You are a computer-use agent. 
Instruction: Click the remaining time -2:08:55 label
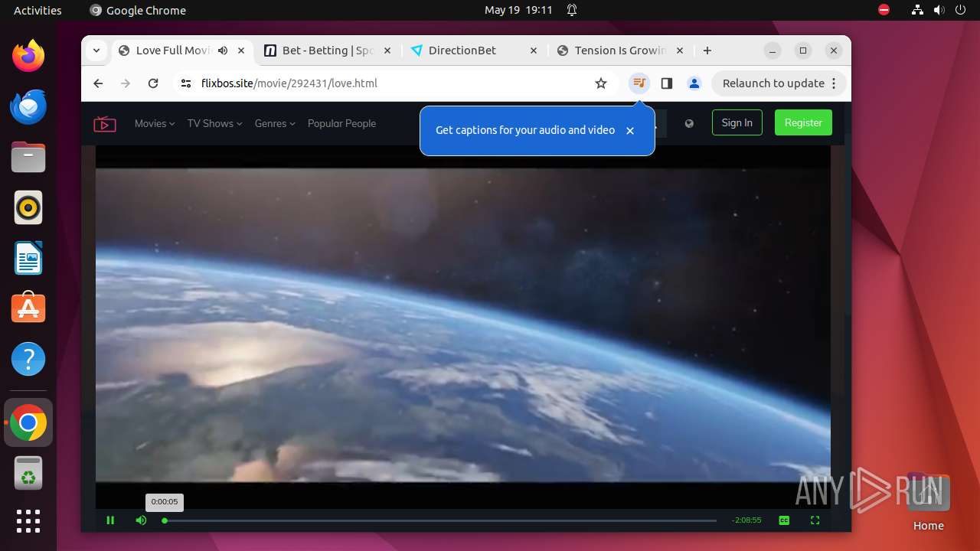746,520
